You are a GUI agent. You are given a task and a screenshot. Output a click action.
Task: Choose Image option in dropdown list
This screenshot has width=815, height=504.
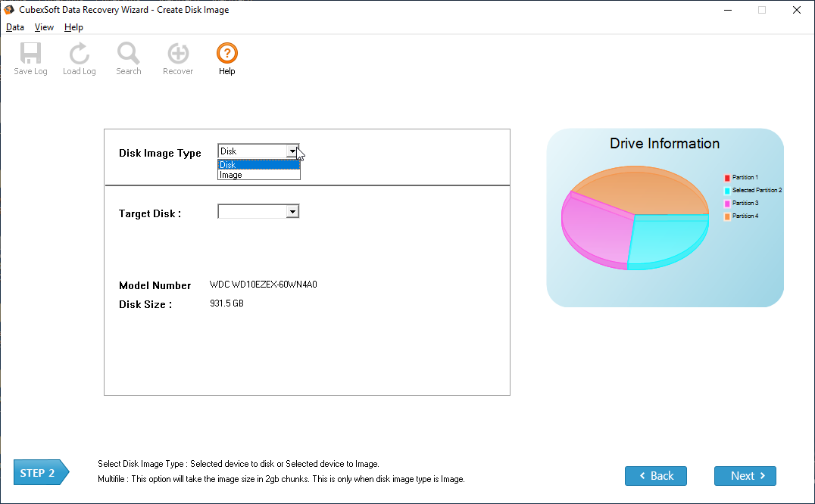258,175
